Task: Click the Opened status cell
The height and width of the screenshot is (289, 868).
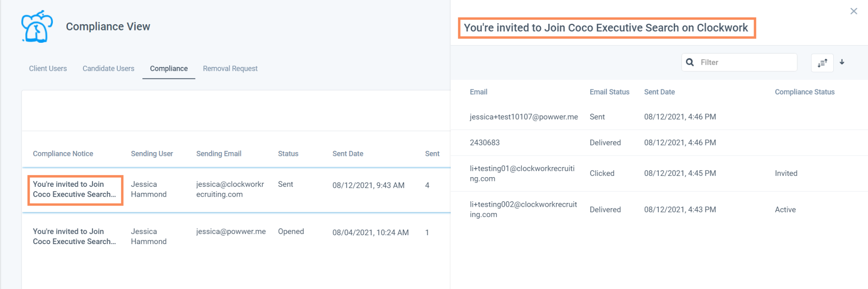Action: pos(291,231)
